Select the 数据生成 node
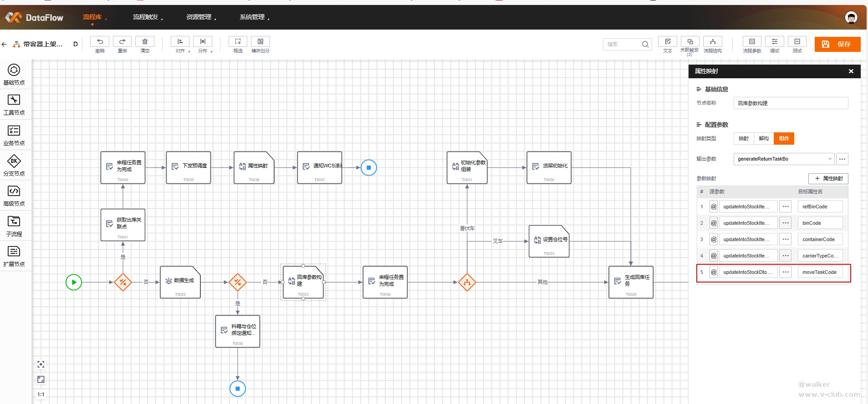The height and width of the screenshot is (404, 868). (x=180, y=282)
